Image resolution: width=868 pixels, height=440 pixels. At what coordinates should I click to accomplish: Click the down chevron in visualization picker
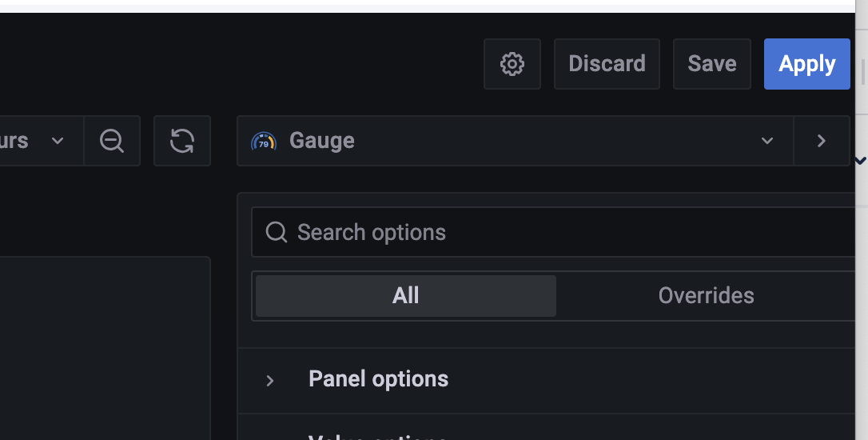[x=767, y=141]
